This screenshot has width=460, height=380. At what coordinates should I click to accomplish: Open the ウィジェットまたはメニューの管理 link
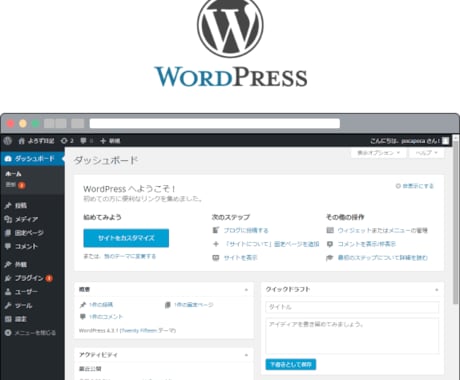[383, 230]
